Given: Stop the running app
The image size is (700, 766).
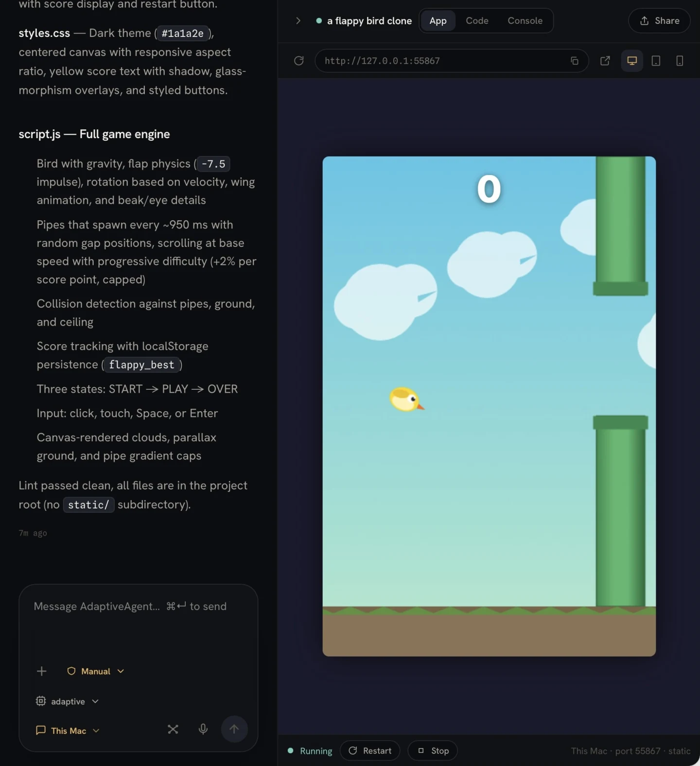Looking at the screenshot, I should (433, 751).
